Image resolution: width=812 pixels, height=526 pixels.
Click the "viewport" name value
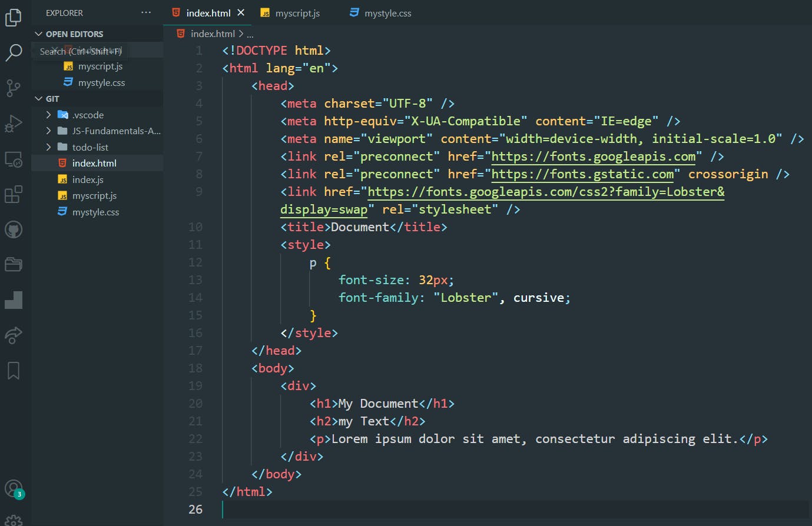(396, 139)
